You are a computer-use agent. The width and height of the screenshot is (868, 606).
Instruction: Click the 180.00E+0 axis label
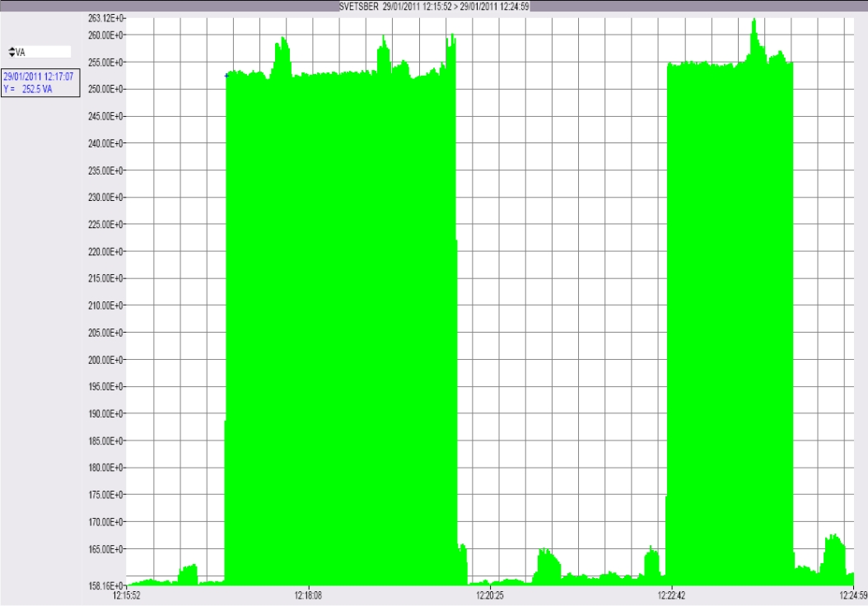[105, 468]
